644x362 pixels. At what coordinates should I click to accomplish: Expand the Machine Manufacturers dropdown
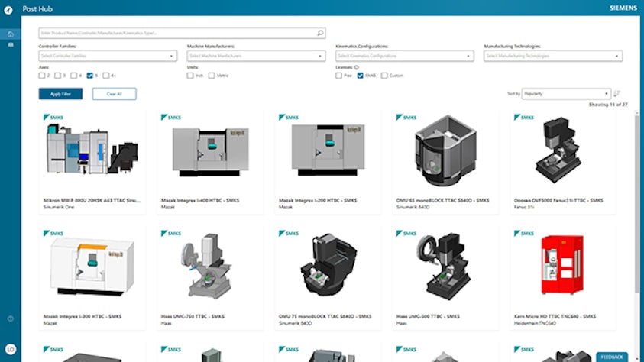[x=256, y=56]
